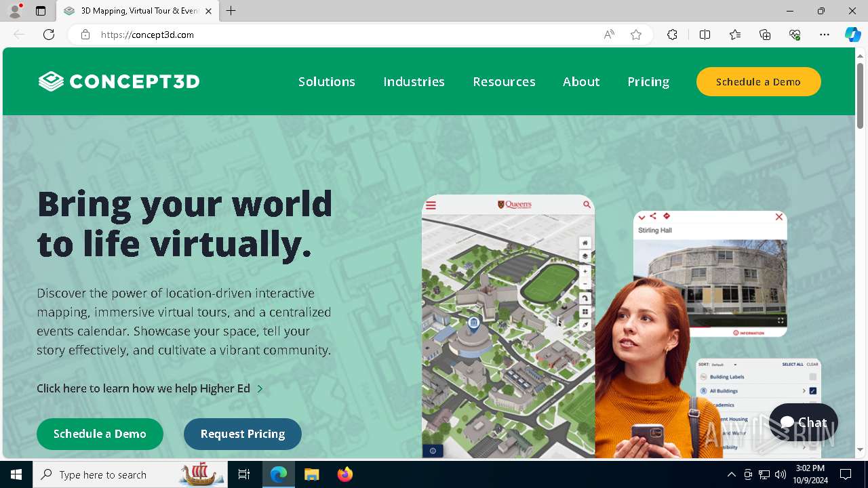
Task: Activate Read aloud in address bar
Action: click(x=609, y=35)
